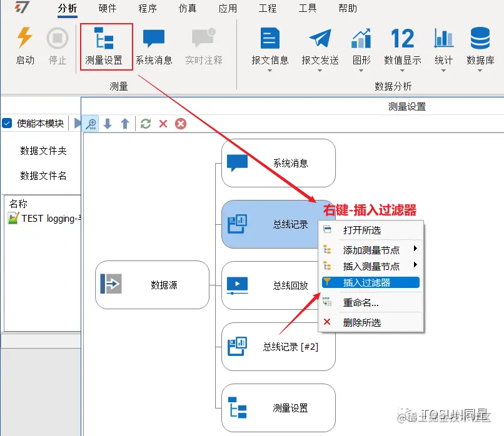
Task: Expand the 数值显示 dropdown arrow
Action: [x=402, y=71]
